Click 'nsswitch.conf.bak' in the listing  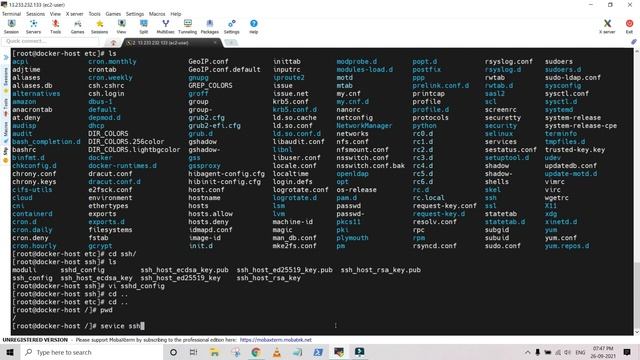(x=370, y=166)
